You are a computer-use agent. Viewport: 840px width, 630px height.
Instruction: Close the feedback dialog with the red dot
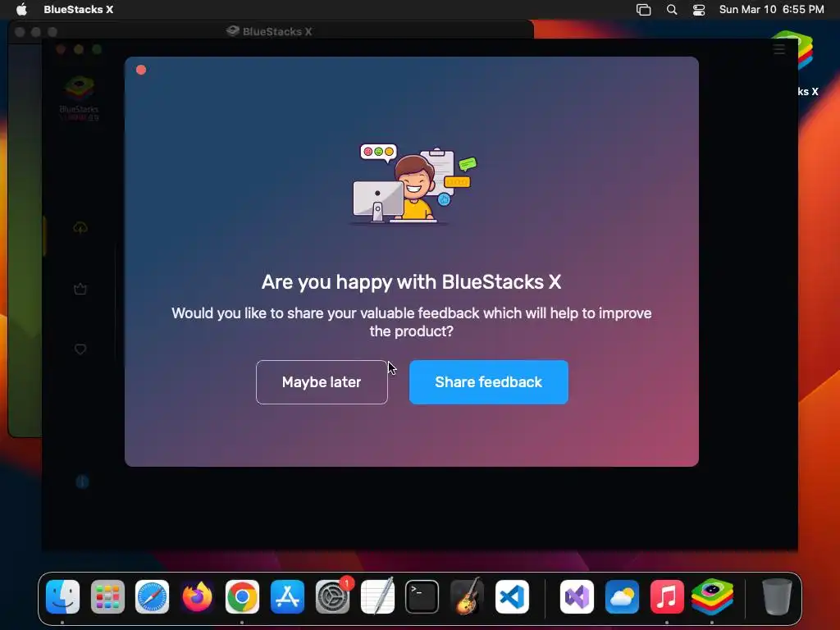141,70
